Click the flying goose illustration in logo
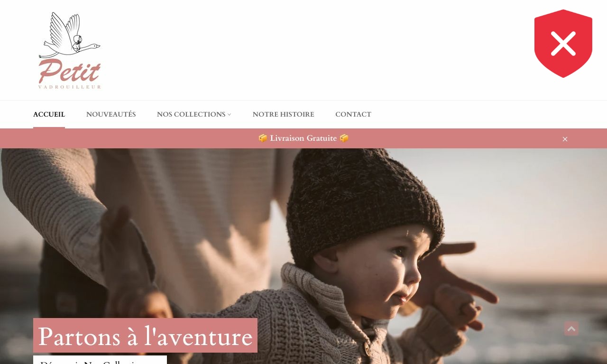607x364 pixels. pyautogui.click(x=69, y=36)
